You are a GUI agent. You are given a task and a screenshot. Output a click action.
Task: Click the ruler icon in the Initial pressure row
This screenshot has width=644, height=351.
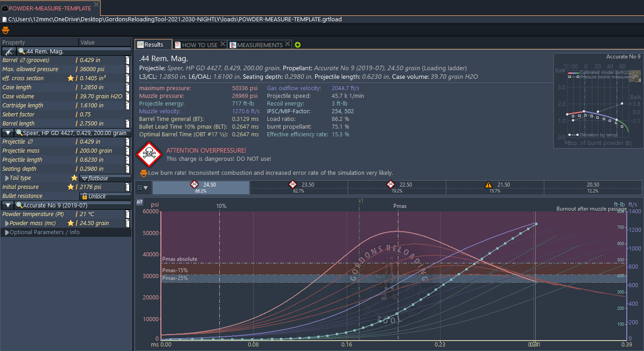tap(127, 187)
